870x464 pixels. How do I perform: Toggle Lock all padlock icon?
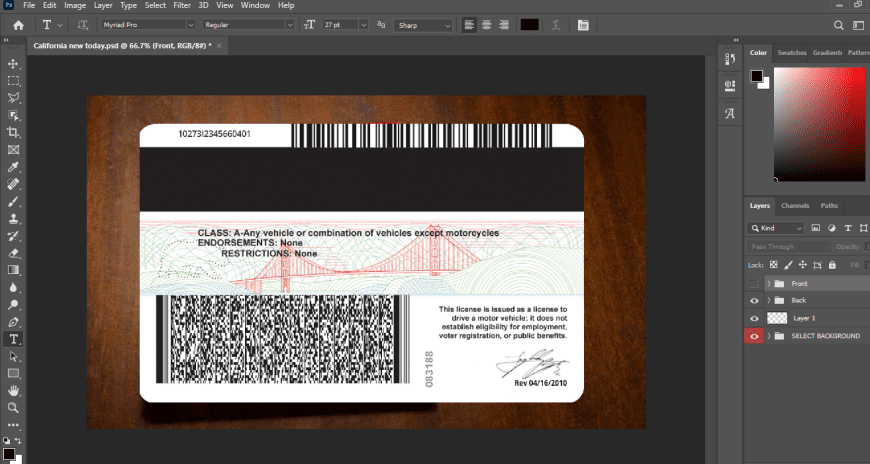(832, 265)
